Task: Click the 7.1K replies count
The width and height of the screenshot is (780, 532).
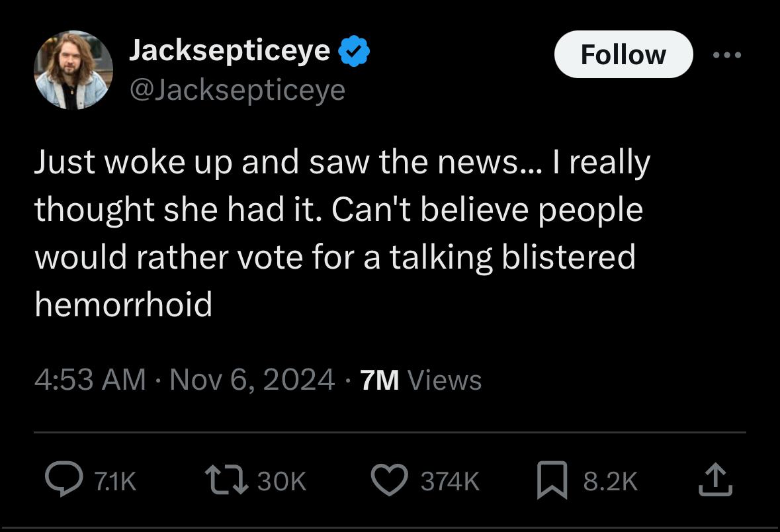Action: (x=115, y=481)
